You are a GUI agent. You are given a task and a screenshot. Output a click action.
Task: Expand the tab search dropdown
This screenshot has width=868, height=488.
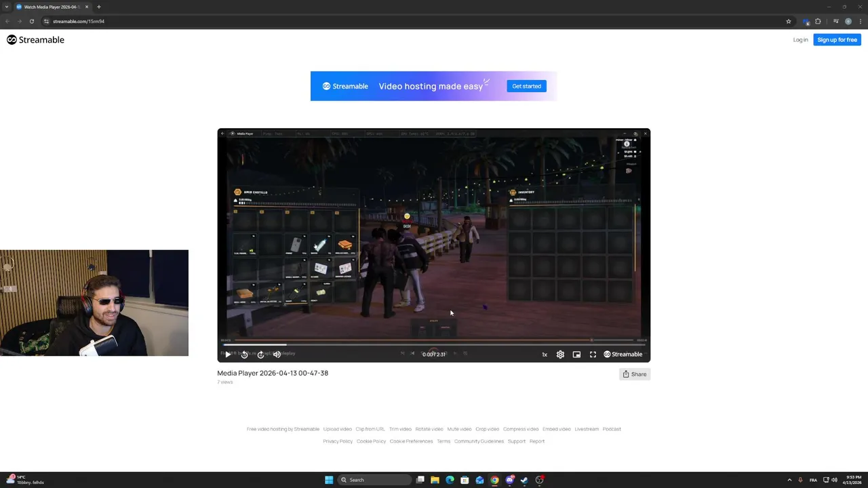6,7
